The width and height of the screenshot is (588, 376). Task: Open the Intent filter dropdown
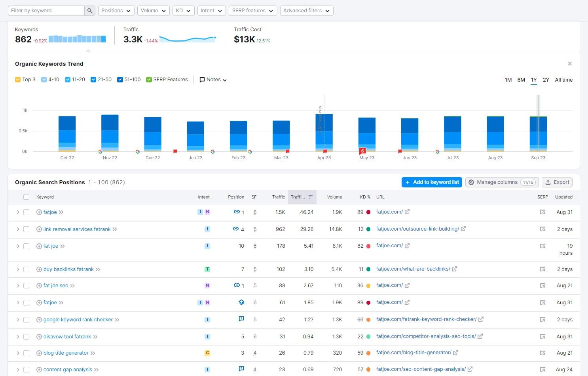pos(211,11)
